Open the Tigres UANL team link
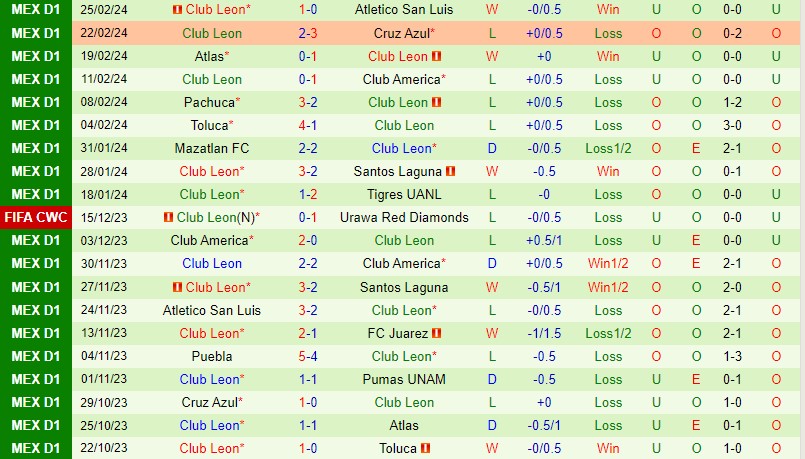 [404, 195]
